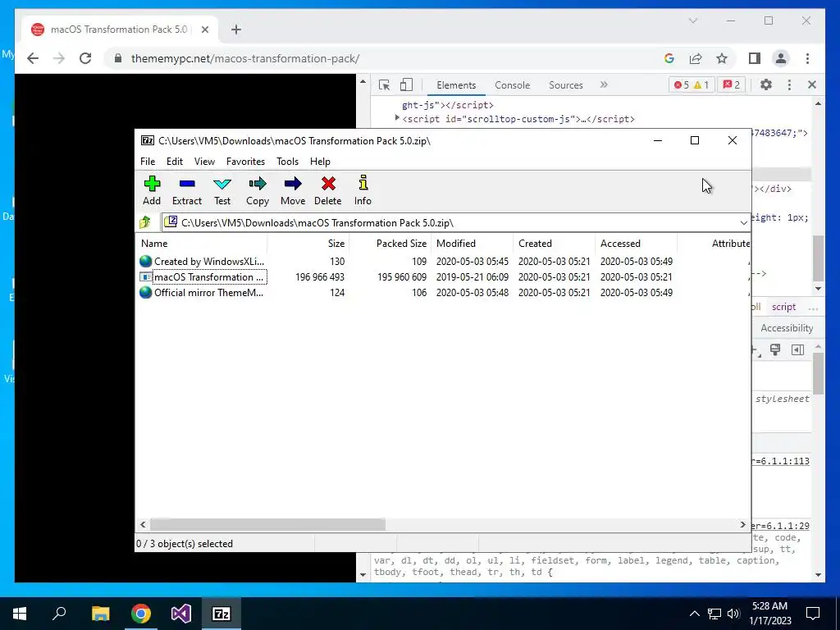Sort file list by Size column

tap(308, 243)
